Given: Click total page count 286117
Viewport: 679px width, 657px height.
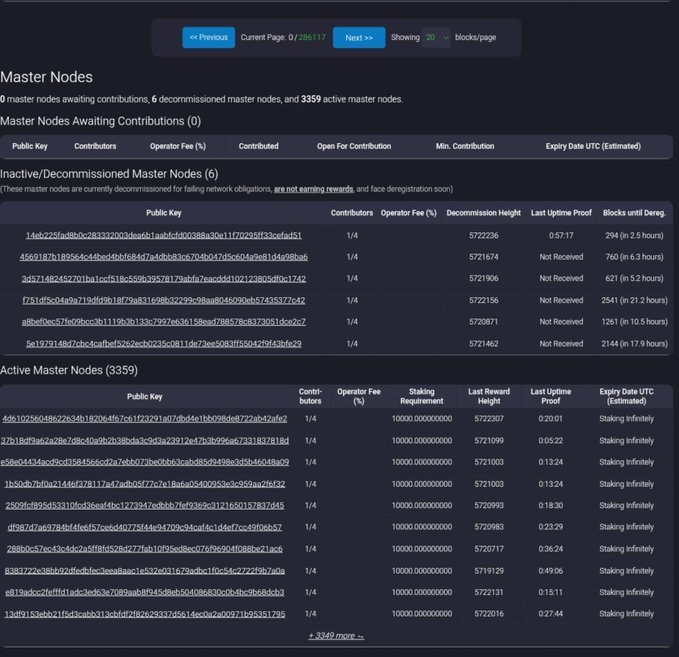Looking at the screenshot, I should pyautogui.click(x=312, y=38).
